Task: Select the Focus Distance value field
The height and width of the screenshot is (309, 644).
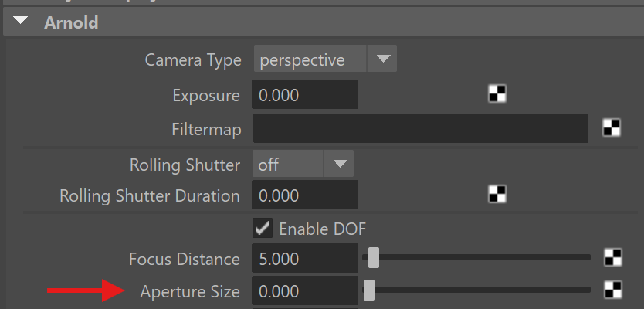Action: tap(306, 259)
